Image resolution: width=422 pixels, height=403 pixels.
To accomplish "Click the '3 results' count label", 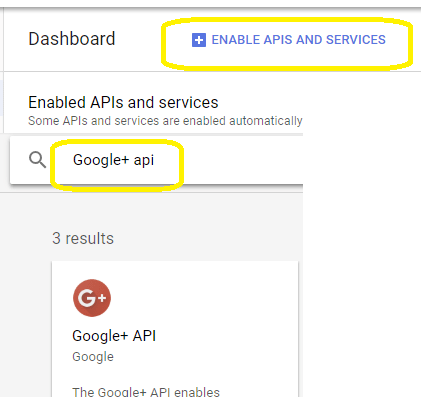I will tap(83, 238).
